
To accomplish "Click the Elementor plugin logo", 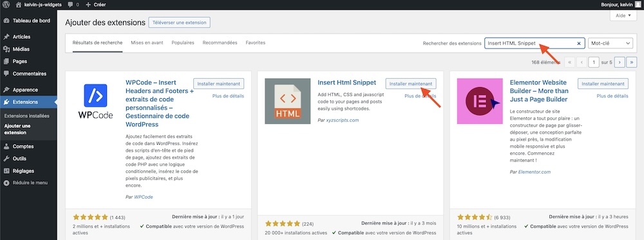I will (480, 101).
